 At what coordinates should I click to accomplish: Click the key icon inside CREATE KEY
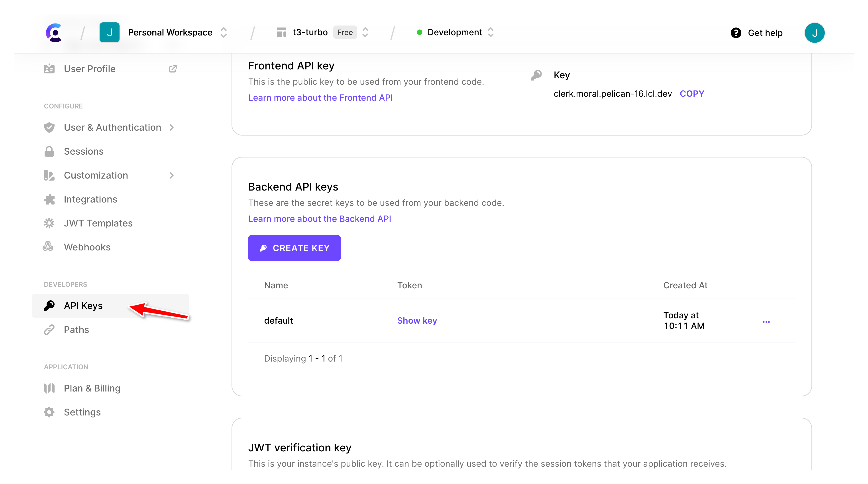click(x=263, y=248)
